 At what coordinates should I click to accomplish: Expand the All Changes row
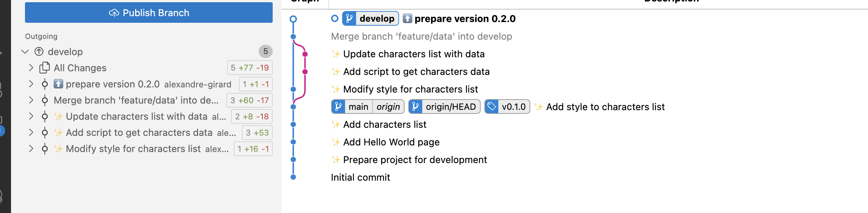click(x=31, y=68)
